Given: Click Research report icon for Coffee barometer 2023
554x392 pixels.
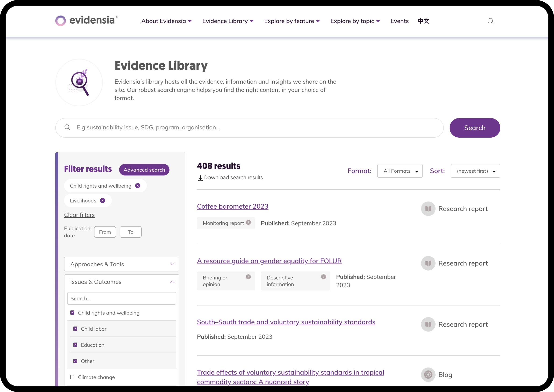Looking at the screenshot, I should [428, 209].
